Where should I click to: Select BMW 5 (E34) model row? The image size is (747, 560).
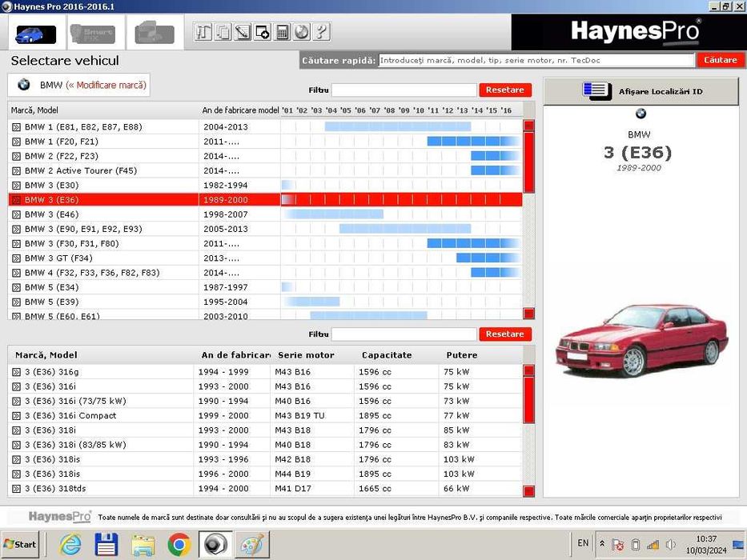click(x=265, y=287)
